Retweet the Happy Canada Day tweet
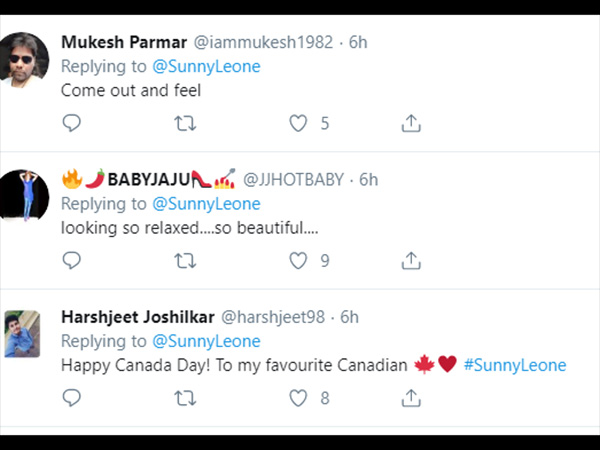 pos(185,398)
